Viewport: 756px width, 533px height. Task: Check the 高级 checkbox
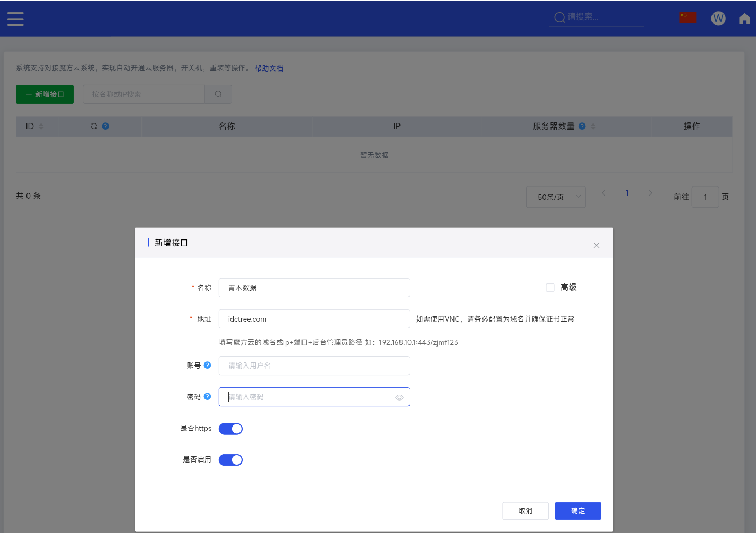pos(550,287)
